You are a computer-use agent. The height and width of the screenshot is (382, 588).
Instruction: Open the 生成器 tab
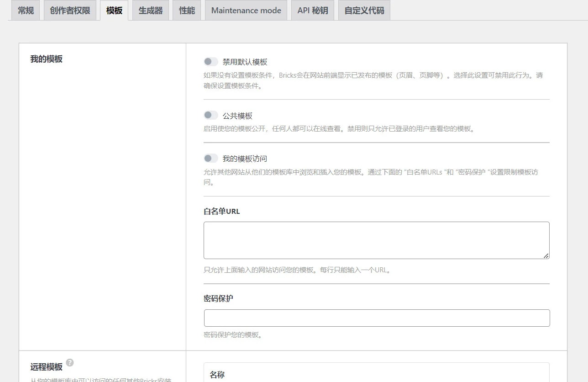(151, 11)
